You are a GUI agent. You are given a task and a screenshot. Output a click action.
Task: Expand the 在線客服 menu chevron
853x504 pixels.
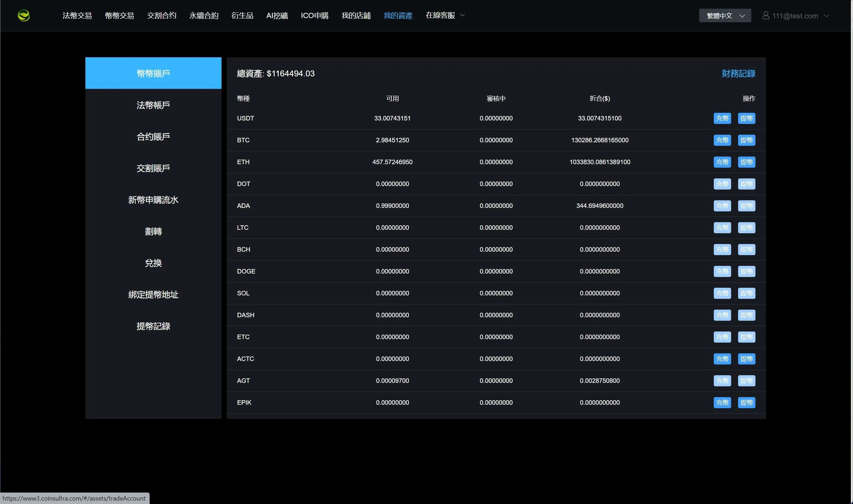(462, 15)
